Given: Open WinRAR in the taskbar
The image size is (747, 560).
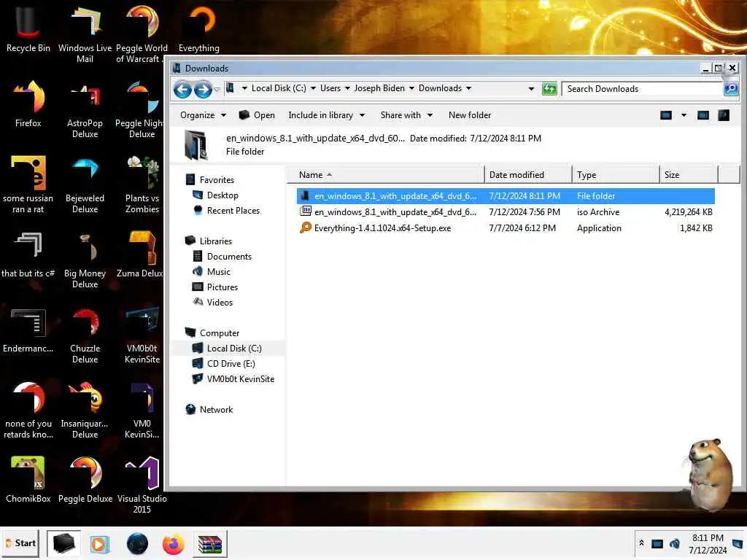Looking at the screenshot, I should tap(210, 544).
